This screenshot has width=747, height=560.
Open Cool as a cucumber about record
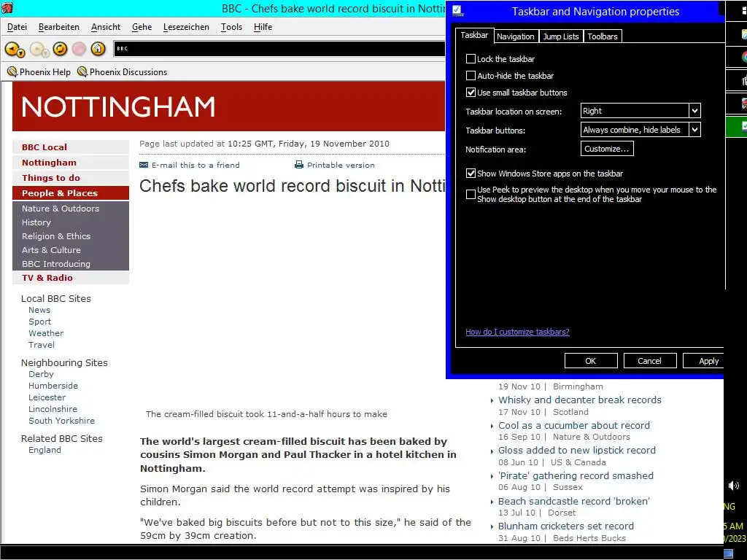(x=574, y=425)
